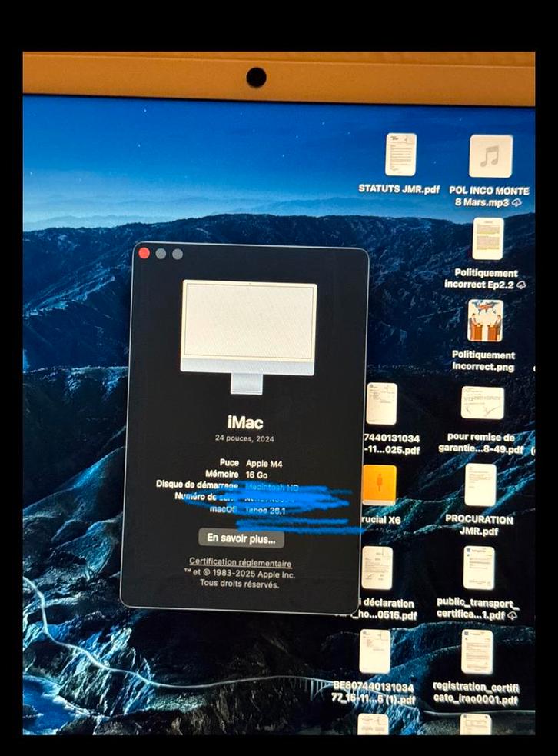This screenshot has width=558, height=756.
Task: Click the pour remise de garantie PDF icon
Action: pyautogui.click(x=482, y=403)
